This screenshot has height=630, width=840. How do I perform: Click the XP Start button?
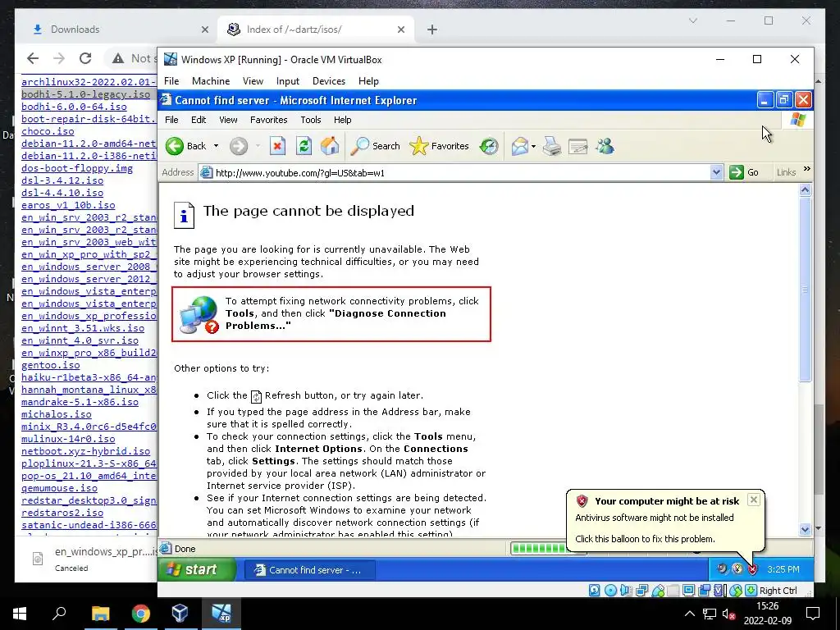(x=197, y=569)
